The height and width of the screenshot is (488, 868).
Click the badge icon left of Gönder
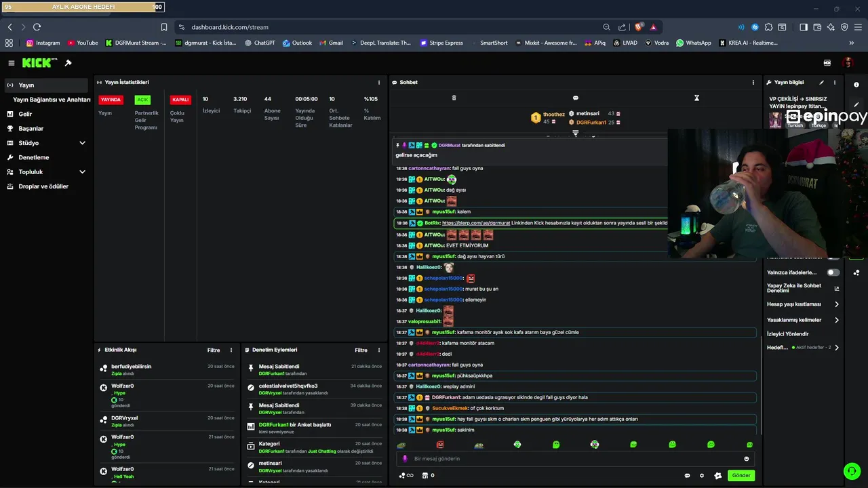tap(718, 476)
